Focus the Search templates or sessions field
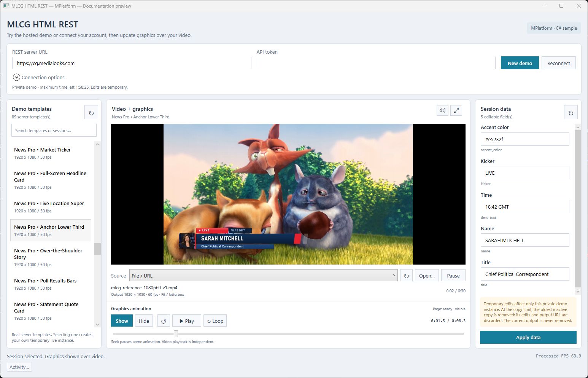 coord(54,130)
